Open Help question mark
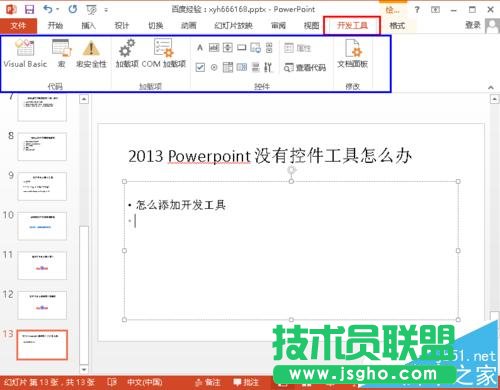The height and width of the screenshot is (390, 500). point(417,10)
